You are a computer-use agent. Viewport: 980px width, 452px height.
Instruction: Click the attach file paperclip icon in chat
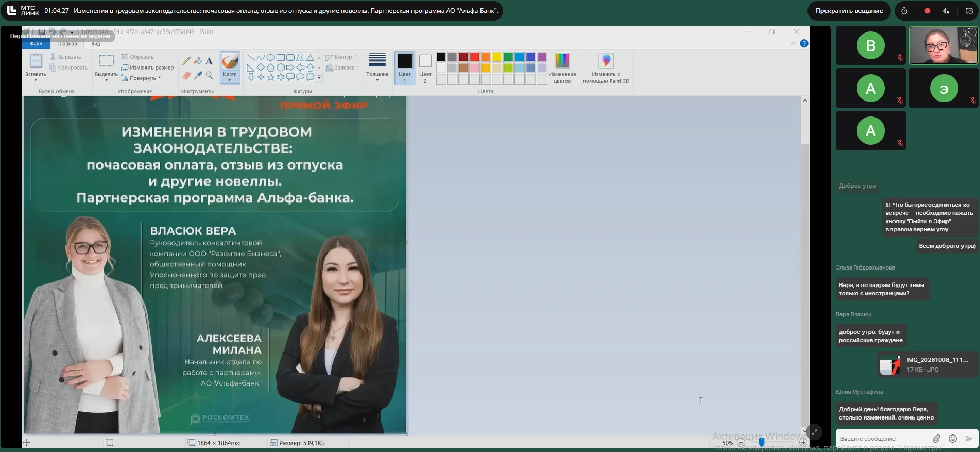[x=936, y=439]
